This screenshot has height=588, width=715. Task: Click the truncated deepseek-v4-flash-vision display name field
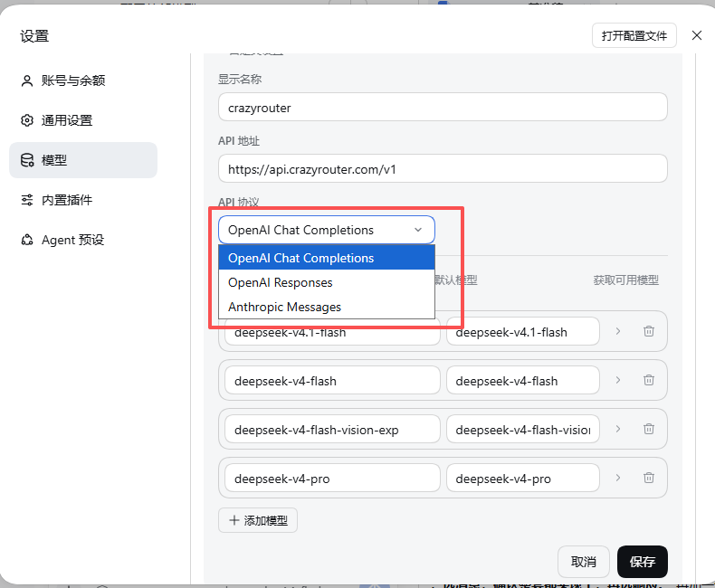(522, 429)
